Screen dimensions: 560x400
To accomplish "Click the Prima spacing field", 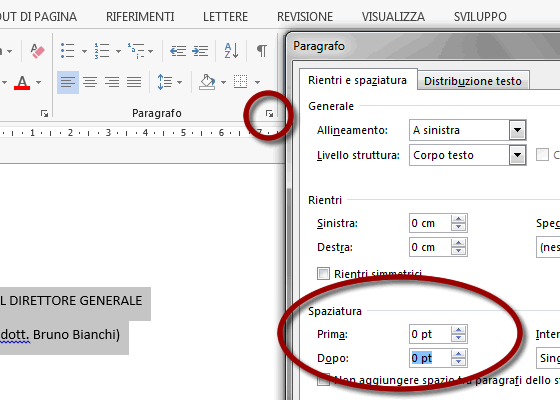I will [x=430, y=334].
